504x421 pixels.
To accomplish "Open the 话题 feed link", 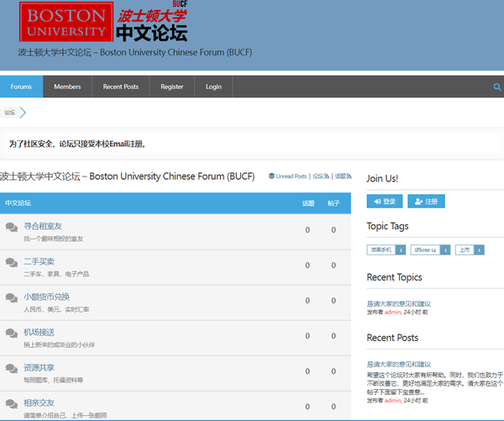I will pos(340,176).
